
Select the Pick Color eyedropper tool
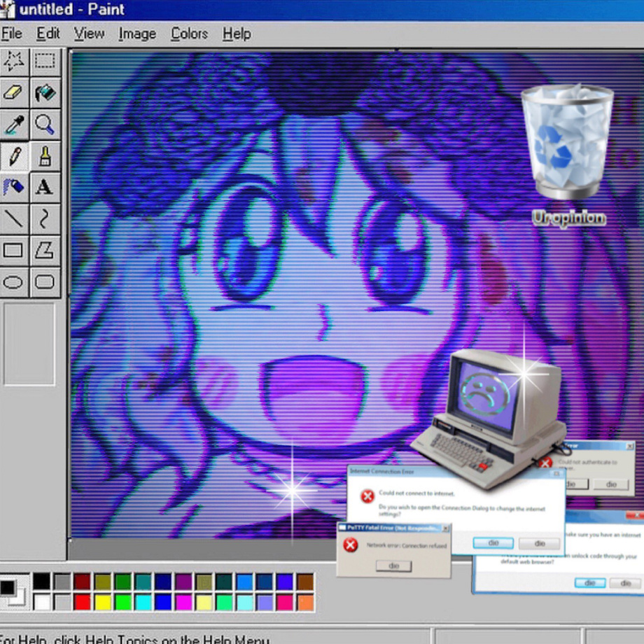15,125
